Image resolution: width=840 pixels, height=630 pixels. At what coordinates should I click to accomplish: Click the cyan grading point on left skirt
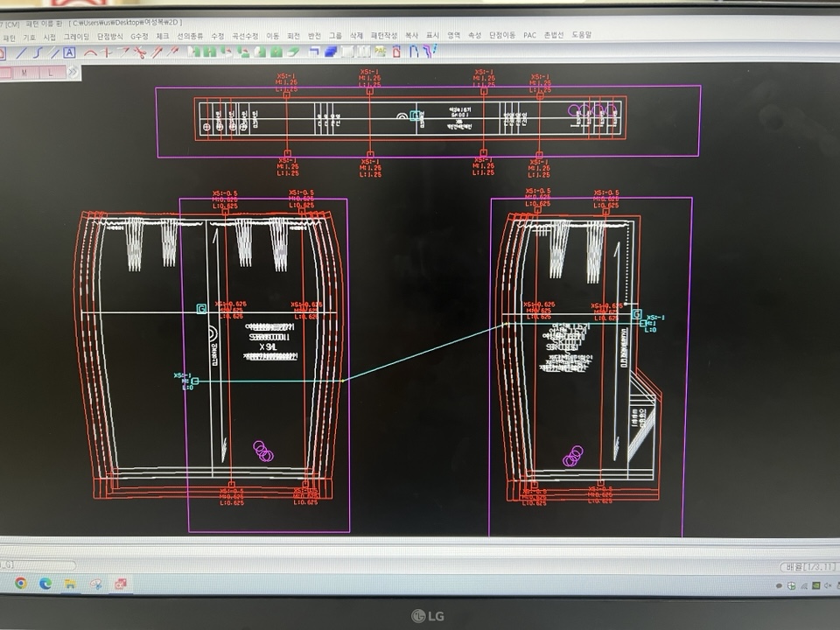point(194,381)
